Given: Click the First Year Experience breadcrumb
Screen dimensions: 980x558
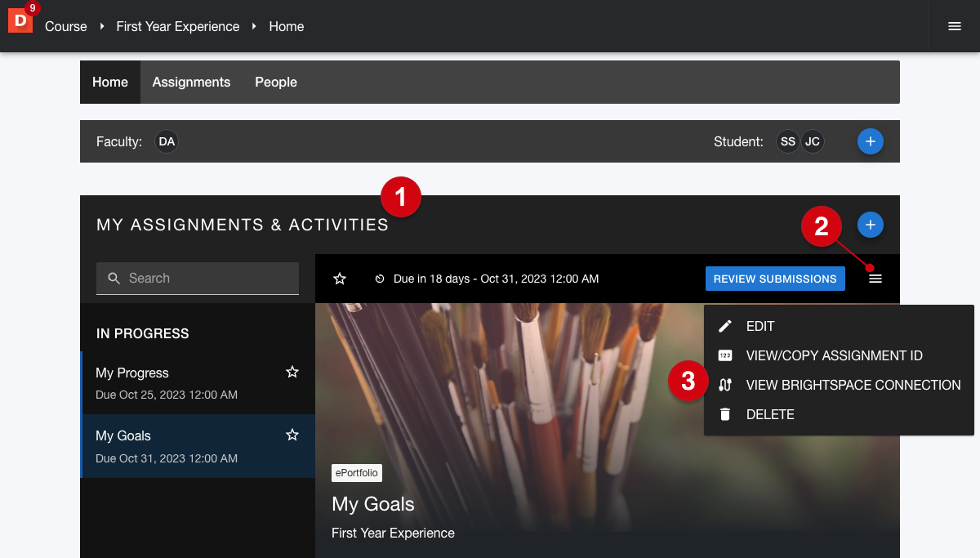Looking at the screenshot, I should tap(178, 26).
